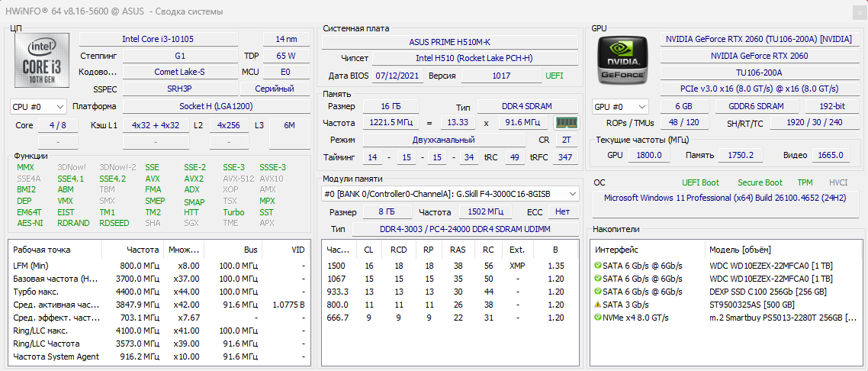868x371 pixels.
Task: Select the XMP timing row at 1500
Action: pos(450,266)
